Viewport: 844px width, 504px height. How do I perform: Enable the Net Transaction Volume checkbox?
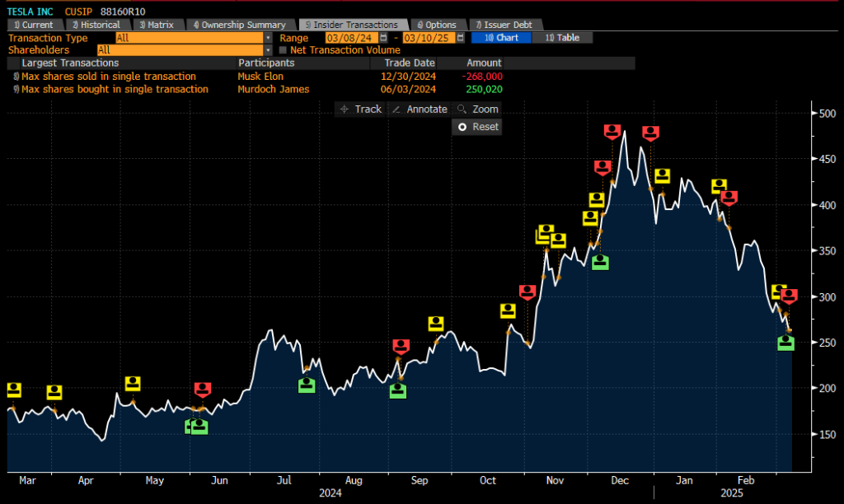click(284, 50)
